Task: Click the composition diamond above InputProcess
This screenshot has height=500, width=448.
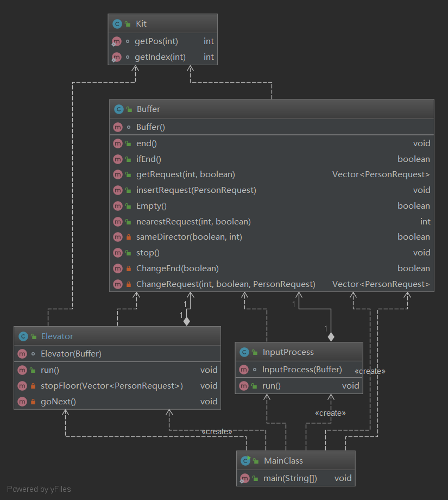Action: point(331,337)
